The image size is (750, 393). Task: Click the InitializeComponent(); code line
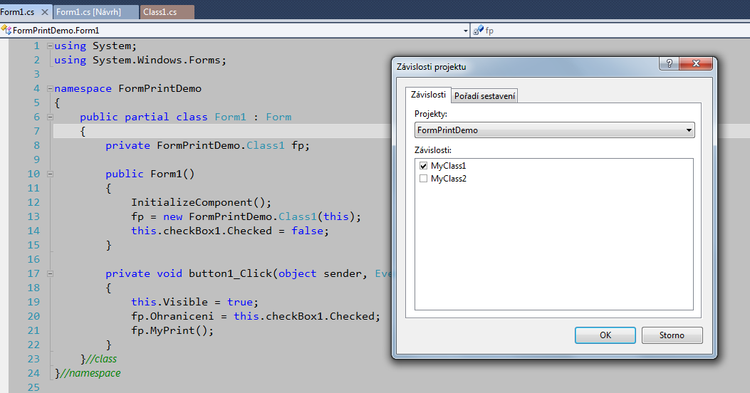[201, 202]
